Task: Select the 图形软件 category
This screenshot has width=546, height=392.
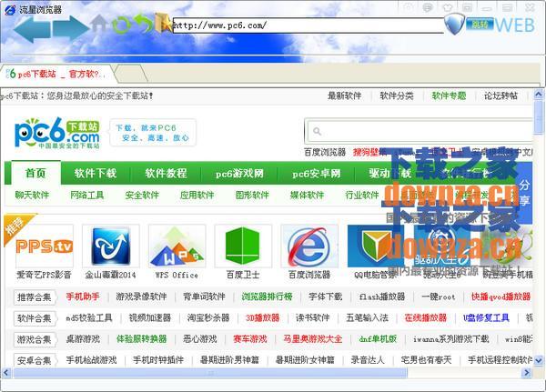Action: (252, 195)
